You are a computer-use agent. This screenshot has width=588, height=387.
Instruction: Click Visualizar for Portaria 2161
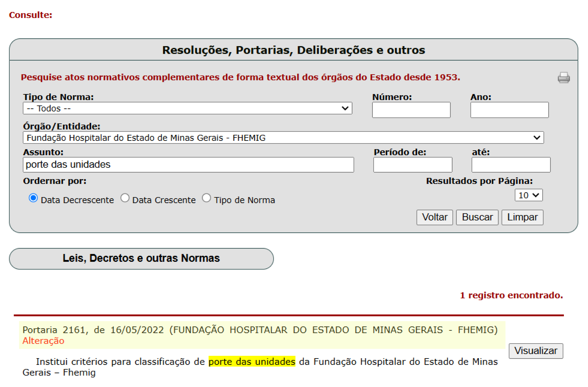coord(536,351)
